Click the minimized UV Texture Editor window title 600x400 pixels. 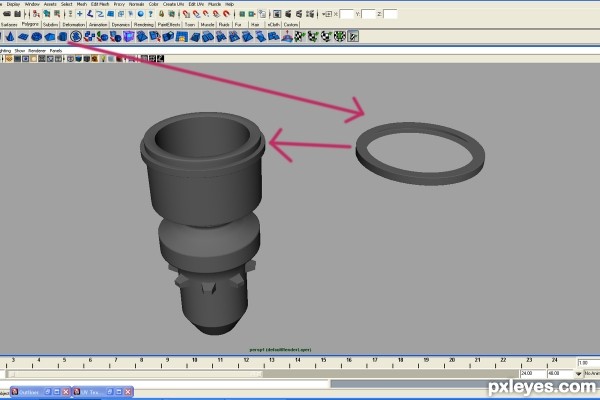(90, 392)
